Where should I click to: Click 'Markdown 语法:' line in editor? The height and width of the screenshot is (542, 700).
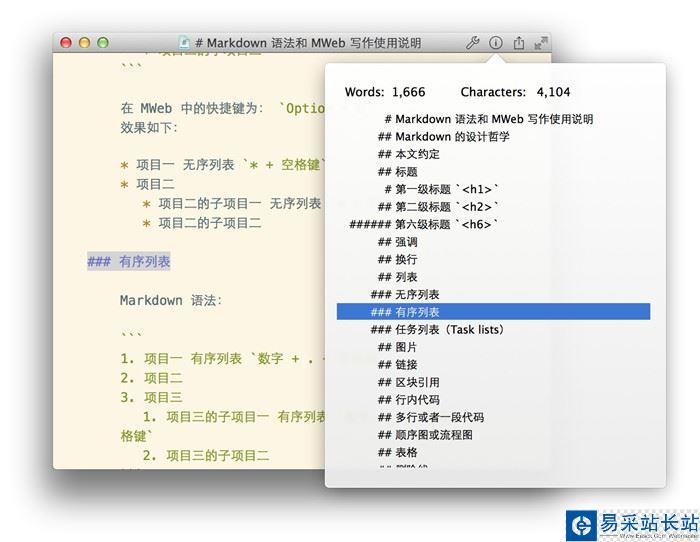pyautogui.click(x=171, y=300)
